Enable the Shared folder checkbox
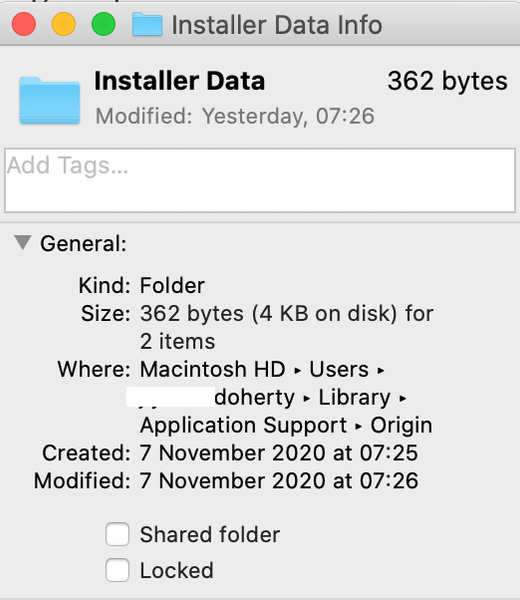Image resolution: width=520 pixels, height=600 pixels. point(117,534)
